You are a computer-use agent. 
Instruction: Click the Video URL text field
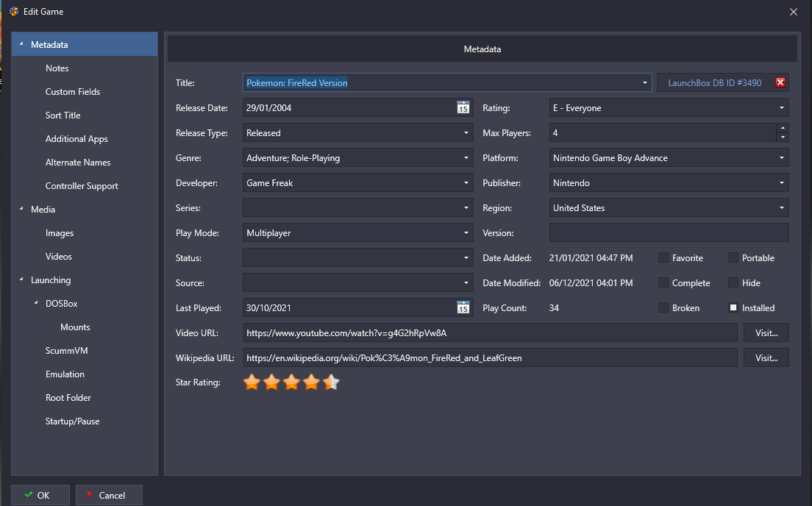(490, 333)
